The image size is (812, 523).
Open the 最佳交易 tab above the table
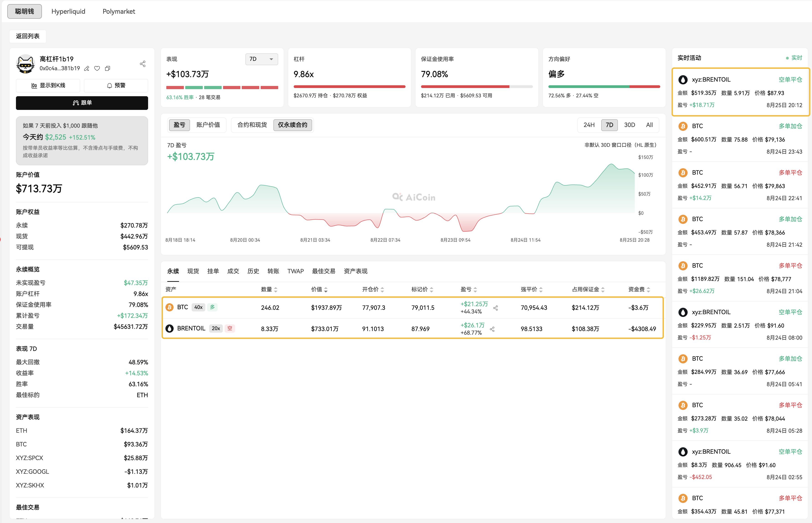[x=324, y=271]
